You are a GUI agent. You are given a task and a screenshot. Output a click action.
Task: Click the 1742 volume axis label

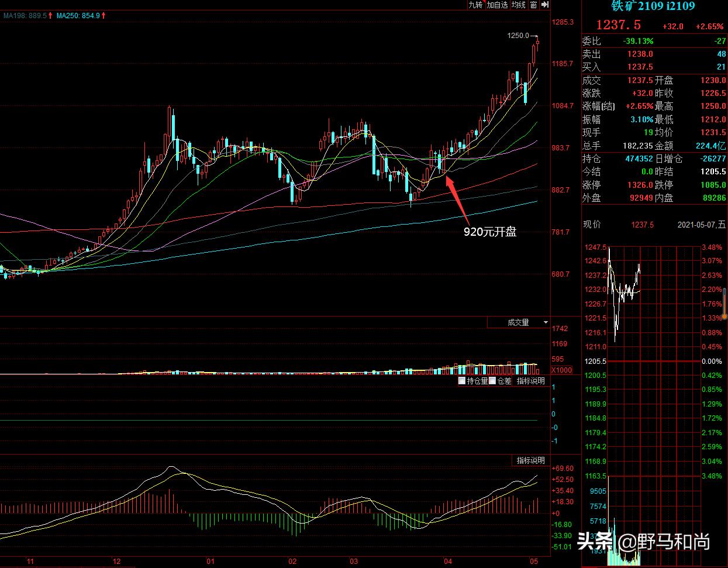(560, 329)
